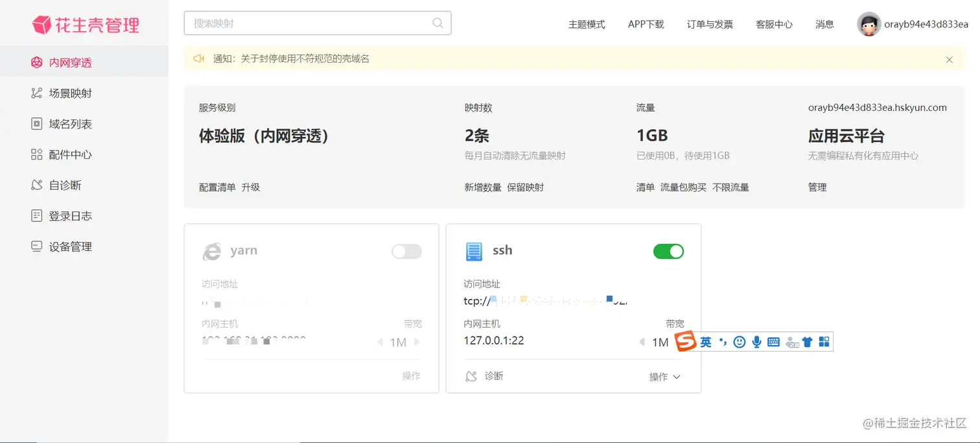
Task: Enable the yarn mapping toggle
Action: [x=406, y=251]
